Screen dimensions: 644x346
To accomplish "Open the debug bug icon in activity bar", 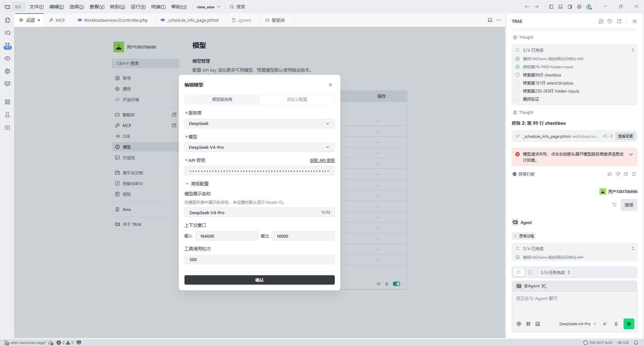I will click(x=7, y=71).
